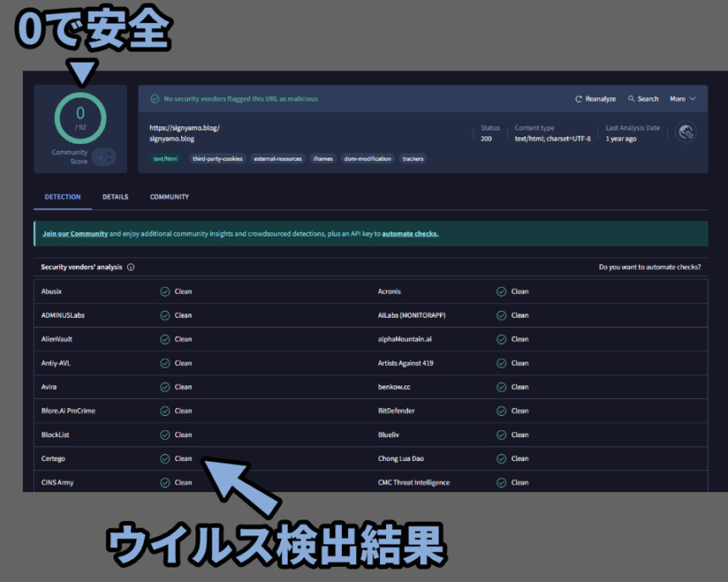Image resolution: width=728 pixels, height=582 pixels.
Task: Click the ADMINUSLabs vendor name
Action: (63, 315)
